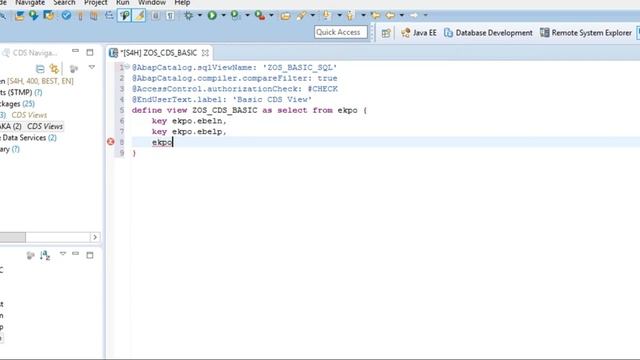Toggle Link with Editor in CDS Navigator

[x=54, y=68]
